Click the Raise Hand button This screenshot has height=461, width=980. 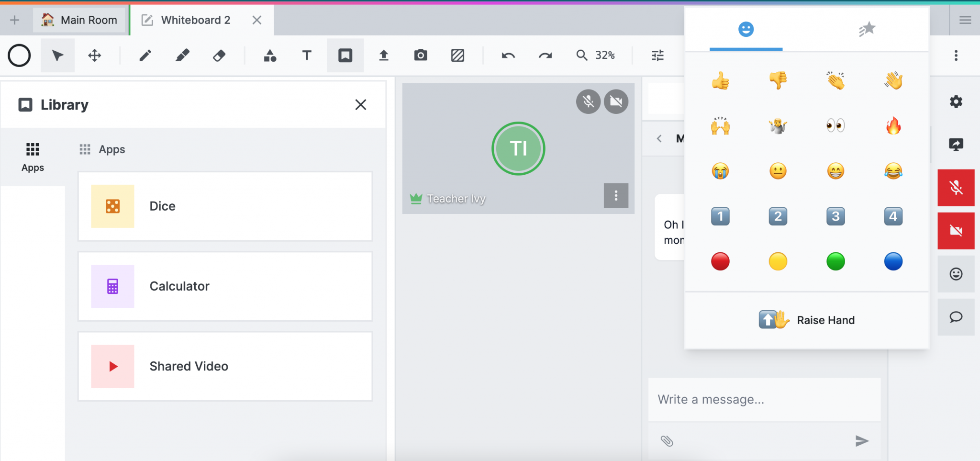807,320
